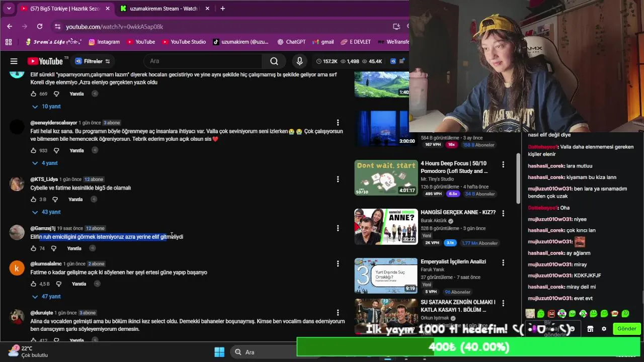644x362 pixels.
Task: Open options for Emperyalist İşçilerin Analizi video
Action: tap(503, 262)
